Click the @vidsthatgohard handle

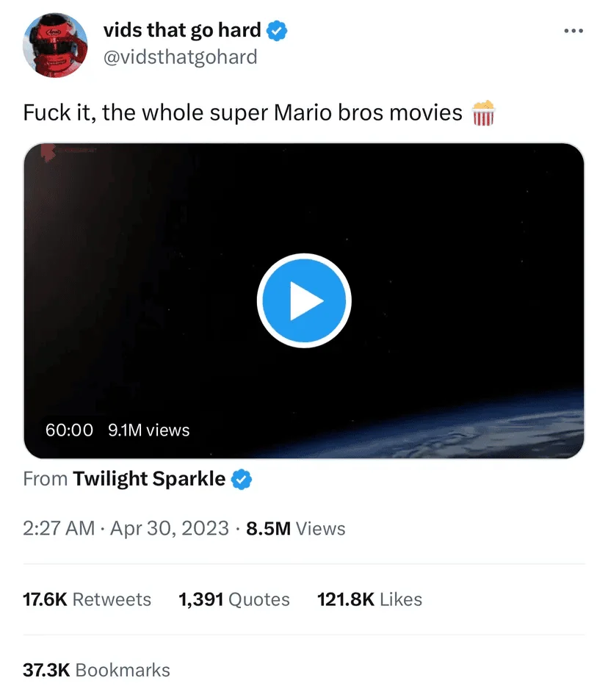click(181, 57)
